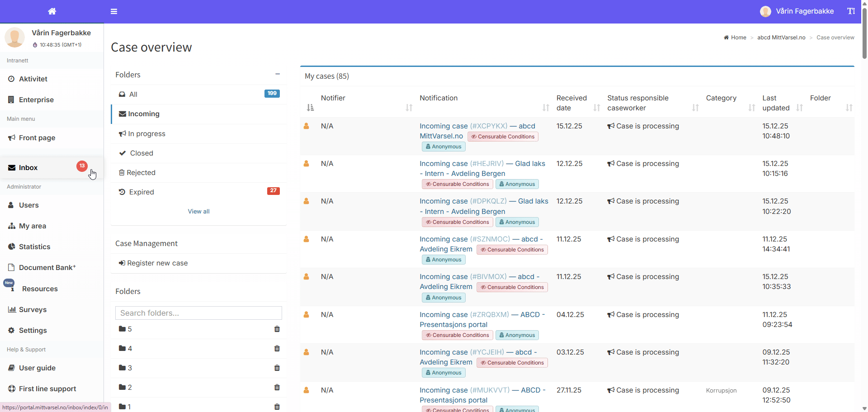Screen dimensions: 868x412
Task: Click the Search folders input field
Action: coord(198,313)
